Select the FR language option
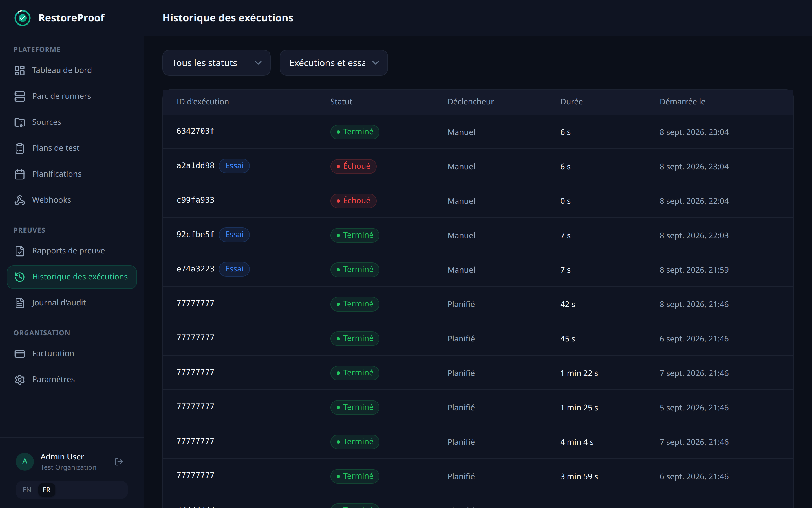This screenshot has height=508, width=812. click(x=47, y=490)
